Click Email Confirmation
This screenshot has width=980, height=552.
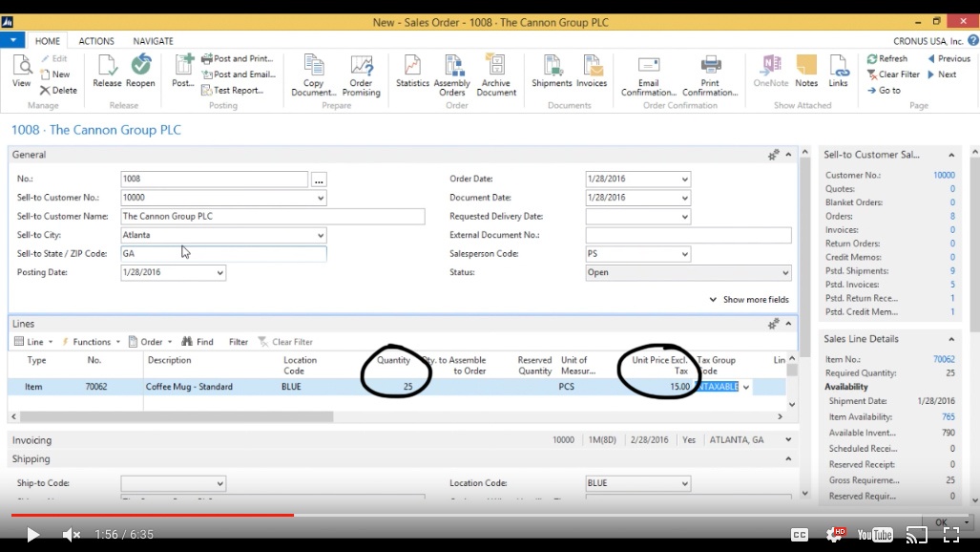[x=649, y=75]
